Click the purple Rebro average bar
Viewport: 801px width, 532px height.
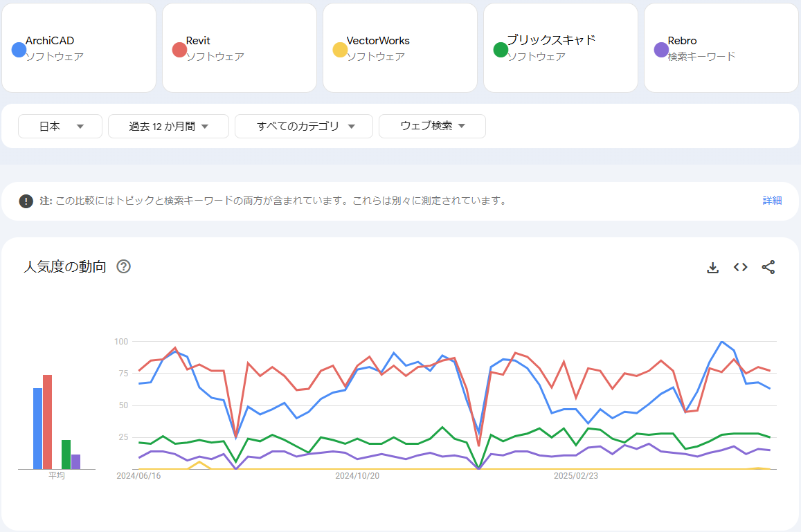click(x=75, y=461)
